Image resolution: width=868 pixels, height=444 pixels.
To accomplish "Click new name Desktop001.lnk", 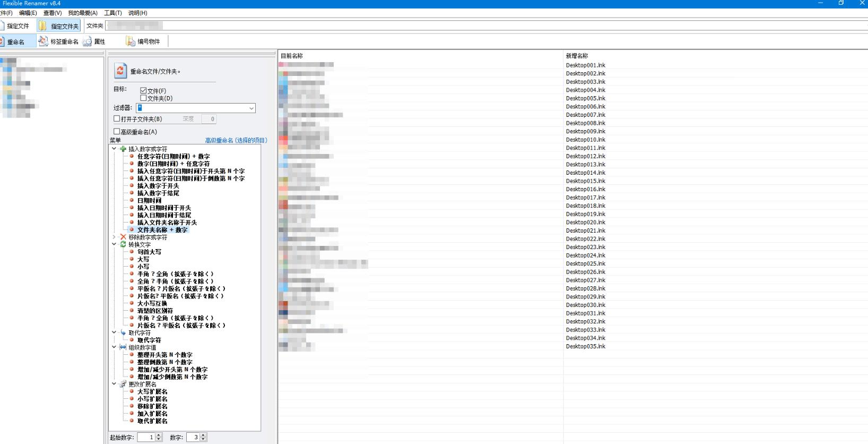I will [x=585, y=65].
